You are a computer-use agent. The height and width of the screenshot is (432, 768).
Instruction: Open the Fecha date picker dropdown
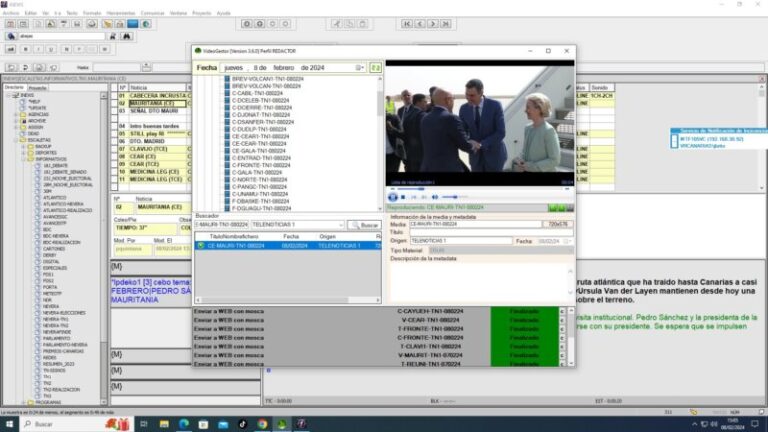(359, 68)
